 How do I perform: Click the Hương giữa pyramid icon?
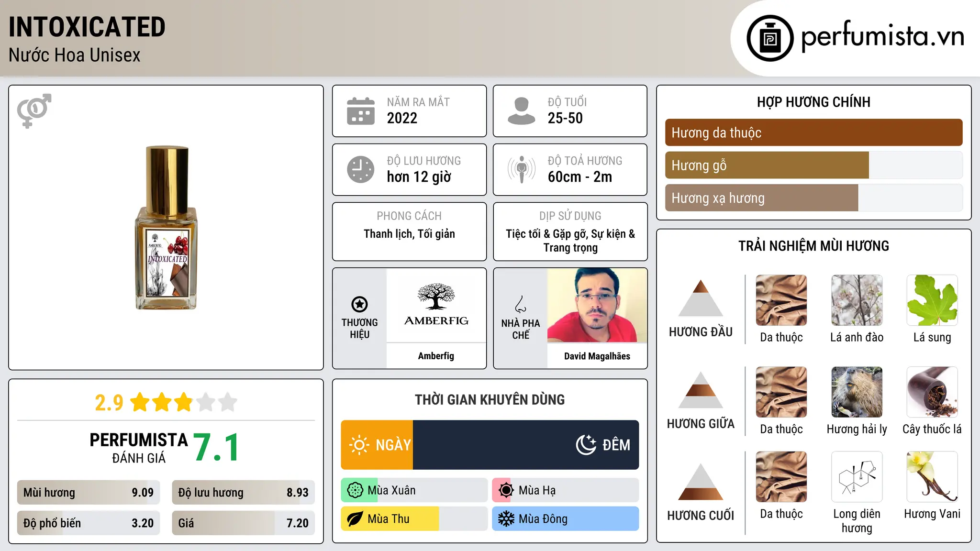[x=701, y=390]
